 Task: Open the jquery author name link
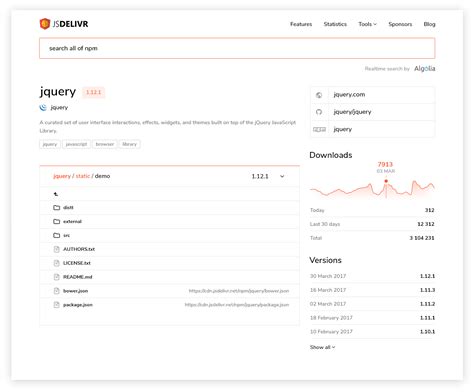tap(59, 107)
